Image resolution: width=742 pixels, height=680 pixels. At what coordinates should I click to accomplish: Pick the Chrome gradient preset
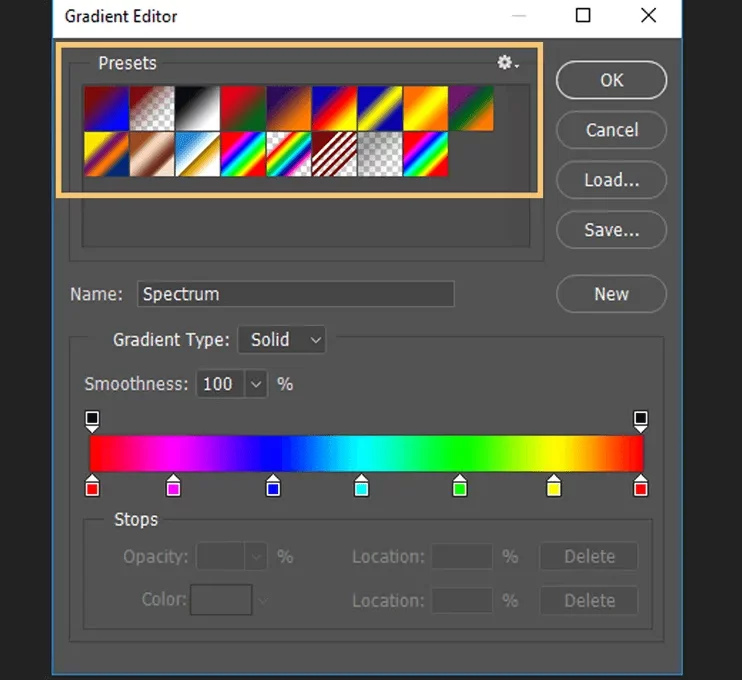[197, 154]
